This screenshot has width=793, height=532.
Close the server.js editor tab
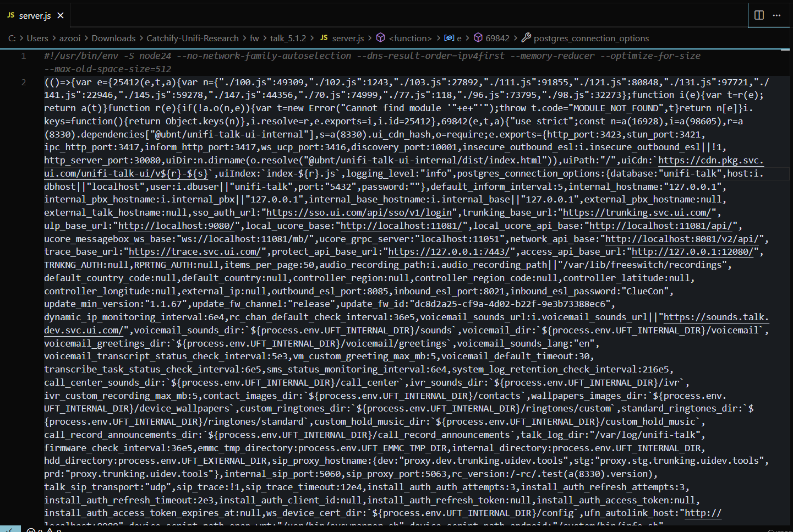(61, 15)
